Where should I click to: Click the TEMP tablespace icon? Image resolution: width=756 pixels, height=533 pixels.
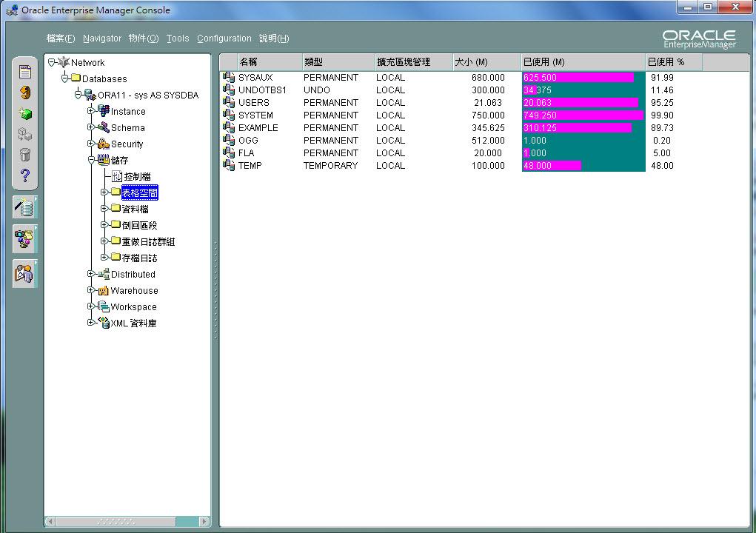(x=229, y=165)
